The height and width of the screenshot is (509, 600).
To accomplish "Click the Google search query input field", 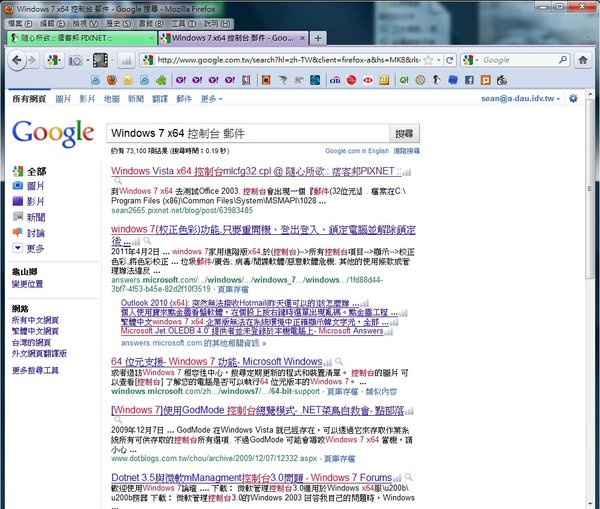I will click(248, 133).
